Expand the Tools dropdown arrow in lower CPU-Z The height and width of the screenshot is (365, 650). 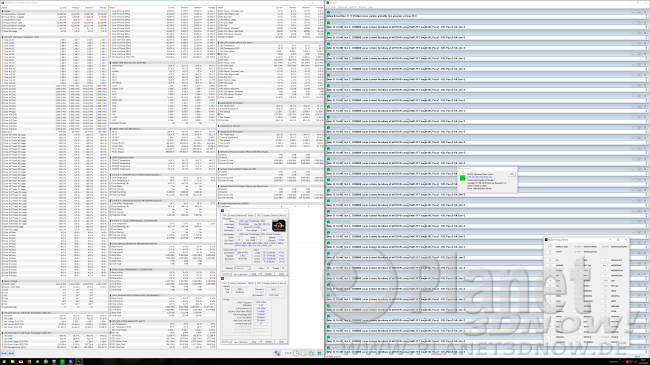[x=260, y=342]
